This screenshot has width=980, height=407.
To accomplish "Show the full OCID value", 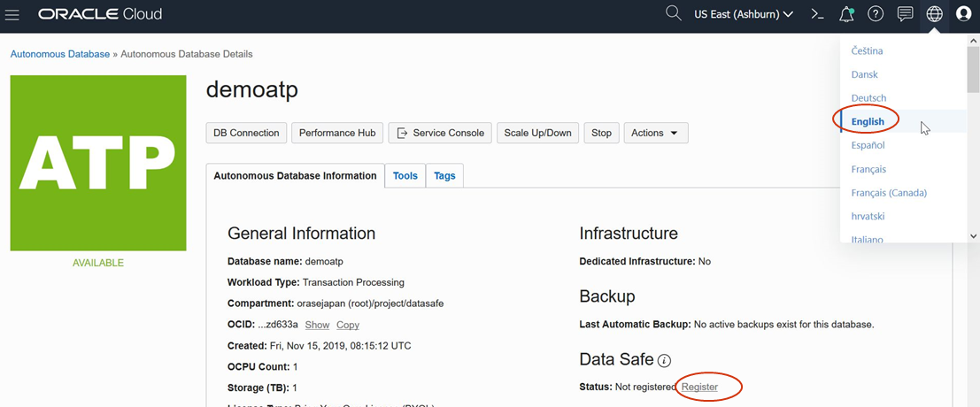I will click(x=317, y=326).
